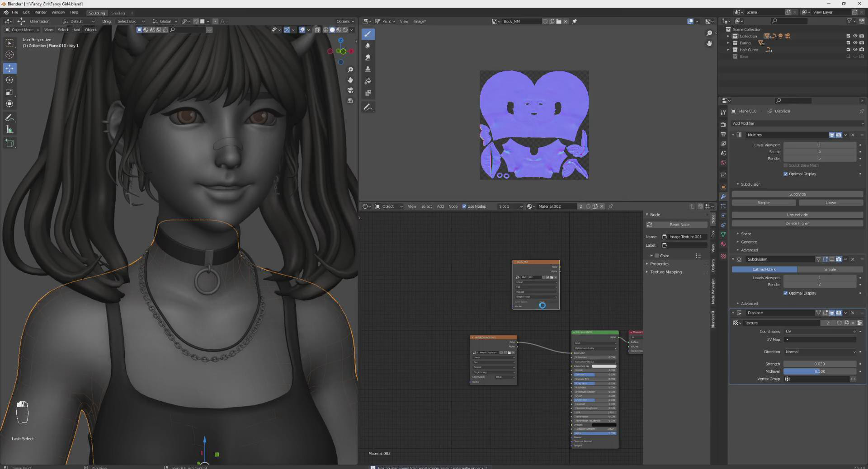Switch perspective/orthographic grid icon in viewport

(x=350, y=101)
